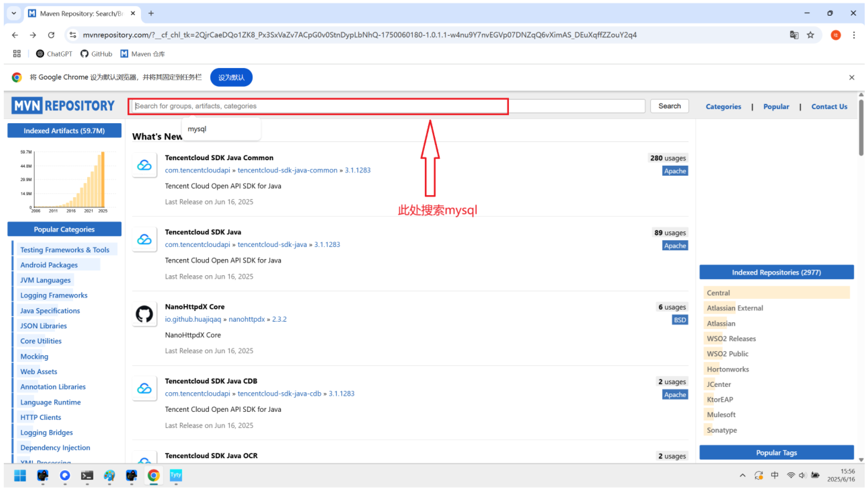Screen dimensions: 868x494
Task: Open the Categories nav link
Action: coord(723,107)
